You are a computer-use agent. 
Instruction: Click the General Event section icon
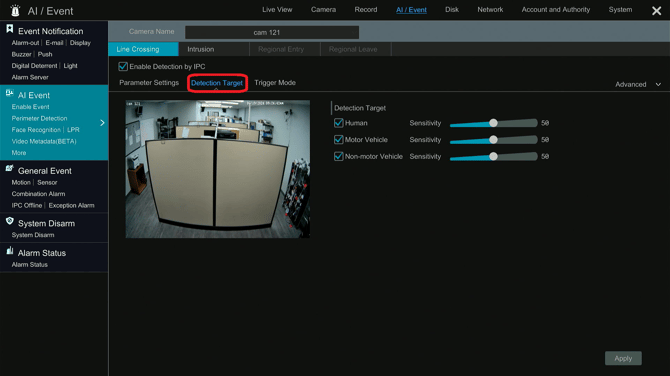pos(9,169)
